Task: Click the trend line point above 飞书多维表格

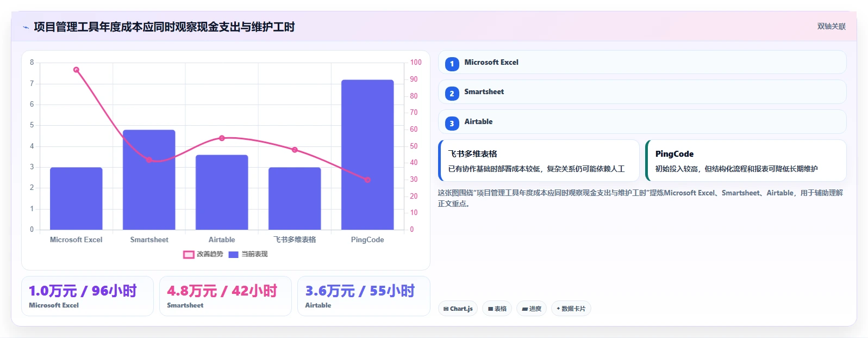Action: [295, 150]
